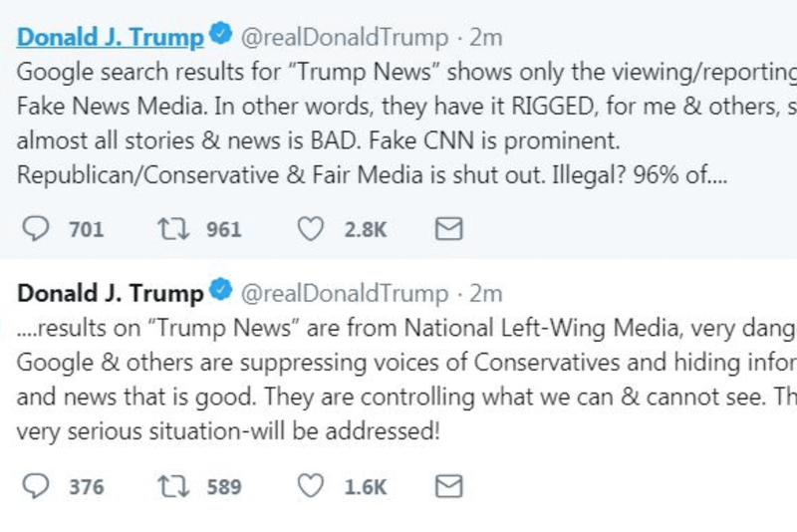The width and height of the screenshot is (797, 532).
Task: Click the reply icon on the first tweet
Action: [x=36, y=229]
